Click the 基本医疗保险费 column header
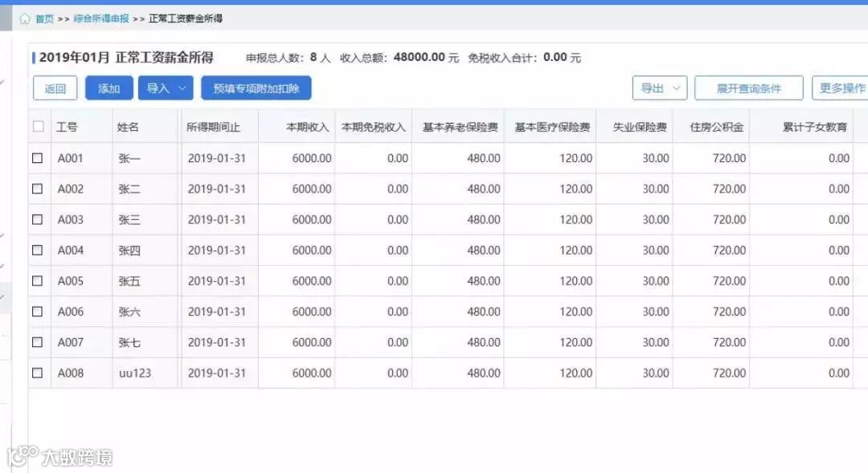The width and height of the screenshot is (868, 473). (552, 127)
